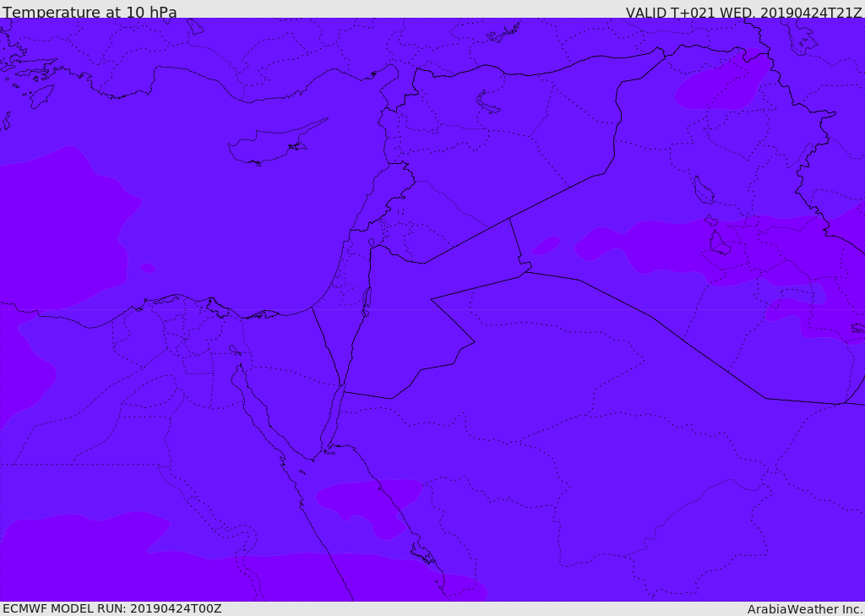The width and height of the screenshot is (865, 616).
Task: Select the Dead Sea outline
Action: pyautogui.click(x=367, y=303)
